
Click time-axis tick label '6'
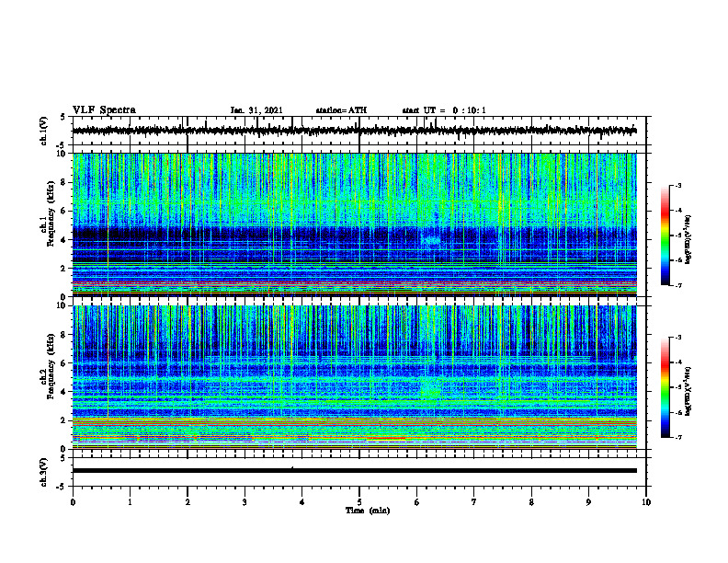point(417,502)
